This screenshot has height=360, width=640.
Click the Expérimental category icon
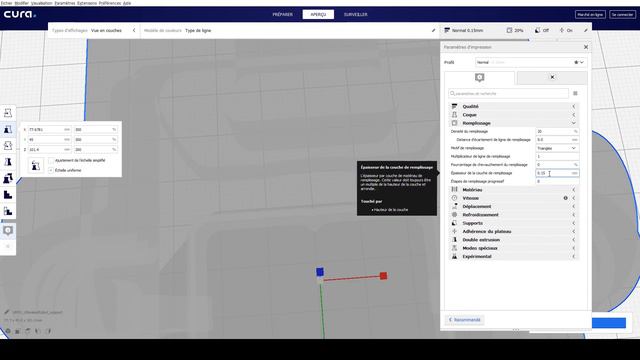[454, 256]
